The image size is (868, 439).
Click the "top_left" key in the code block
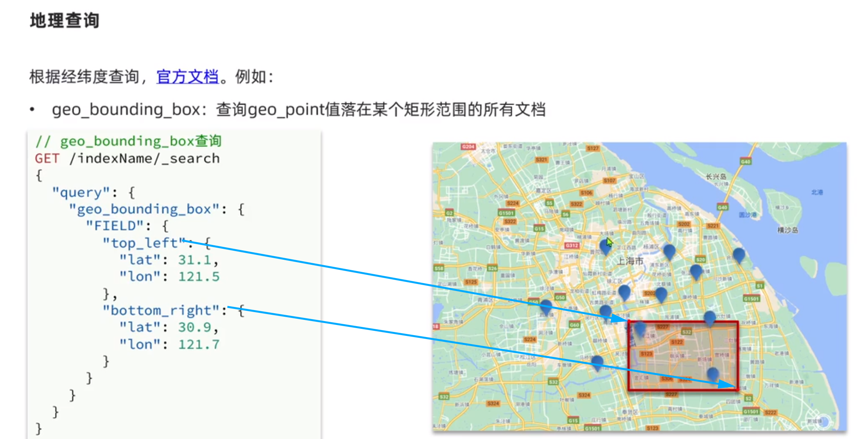tap(143, 243)
